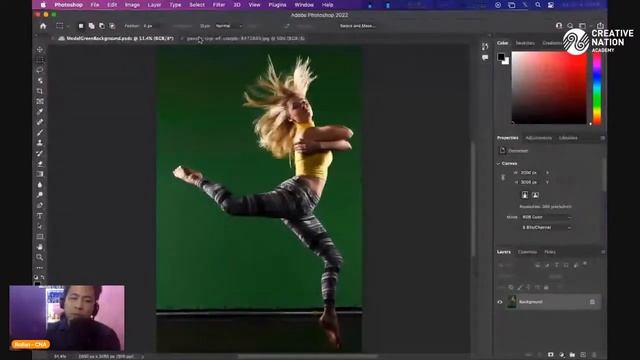This screenshot has height=360, width=640.
Task: Select the Quick Selection tool
Action: point(40,80)
